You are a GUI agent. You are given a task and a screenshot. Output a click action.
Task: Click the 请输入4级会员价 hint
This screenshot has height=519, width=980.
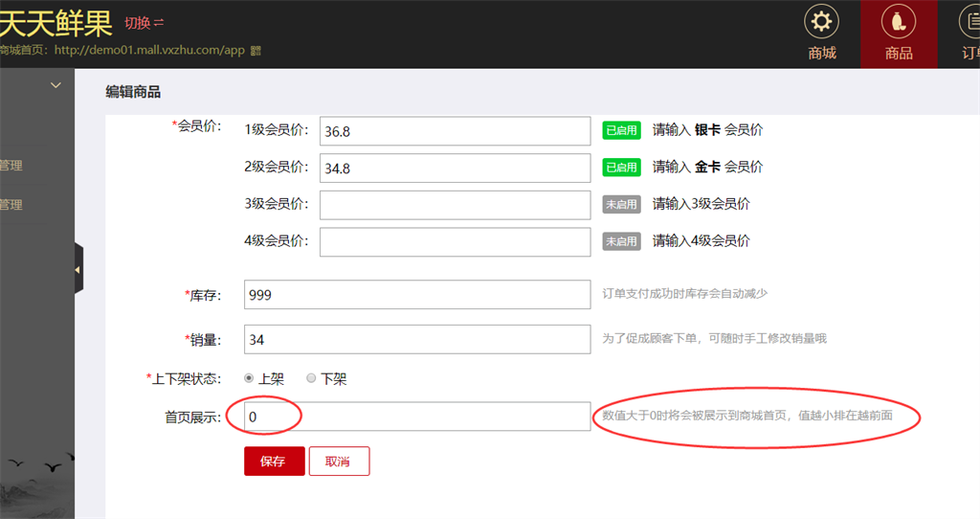(702, 240)
